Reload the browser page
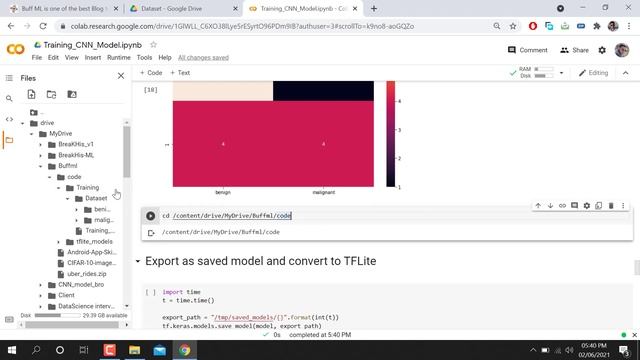Screen dimensions: 640x360 [x=43, y=26]
